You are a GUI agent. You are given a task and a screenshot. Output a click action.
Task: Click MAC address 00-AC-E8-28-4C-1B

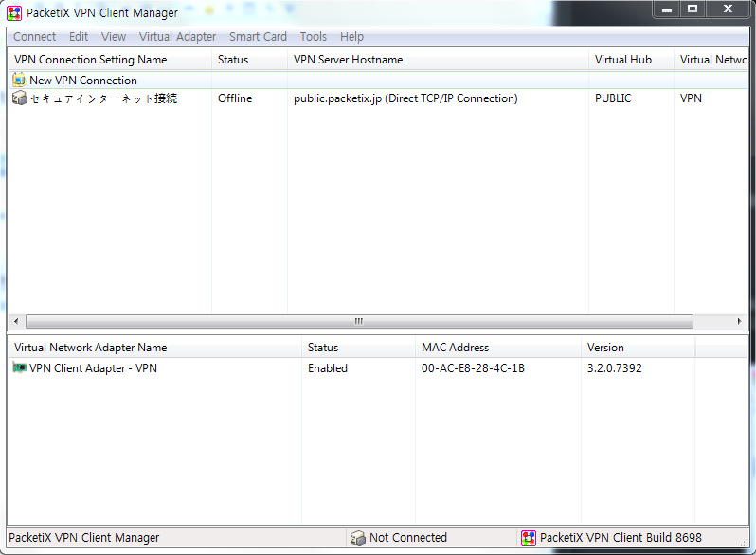(473, 368)
